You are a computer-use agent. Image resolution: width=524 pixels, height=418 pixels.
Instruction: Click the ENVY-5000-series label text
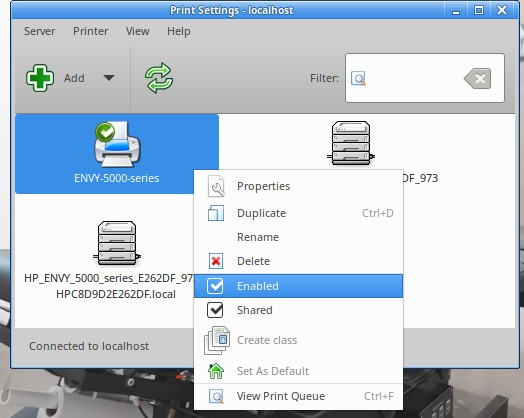coord(117,178)
